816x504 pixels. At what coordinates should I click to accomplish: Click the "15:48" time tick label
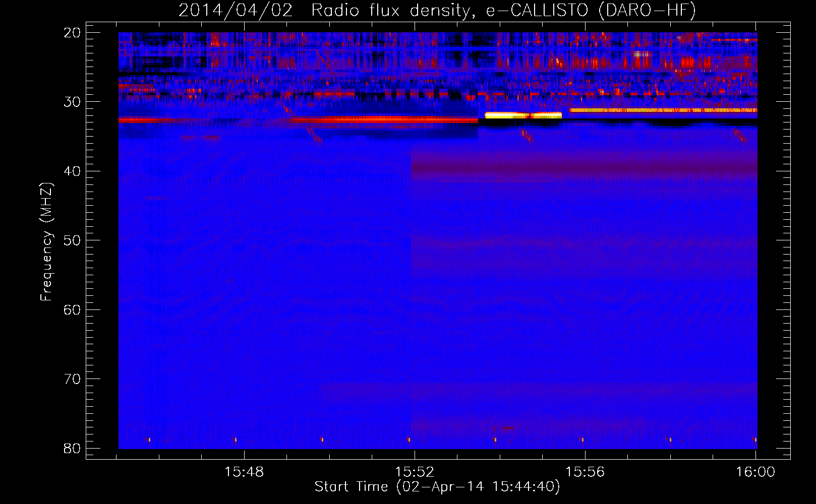[x=244, y=472]
